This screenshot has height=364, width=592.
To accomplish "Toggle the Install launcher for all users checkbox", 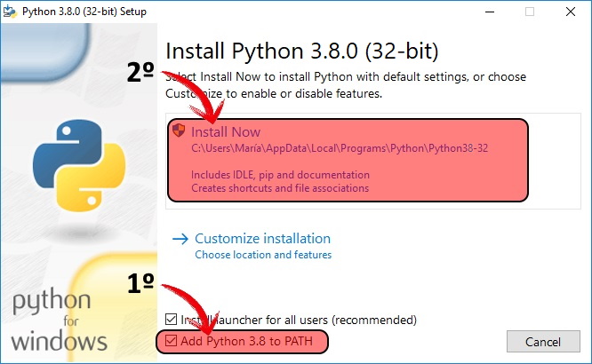I will pyautogui.click(x=171, y=320).
